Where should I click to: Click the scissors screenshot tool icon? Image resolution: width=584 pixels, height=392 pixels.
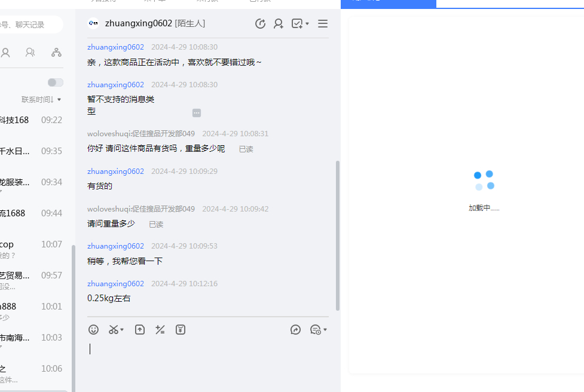tap(113, 329)
